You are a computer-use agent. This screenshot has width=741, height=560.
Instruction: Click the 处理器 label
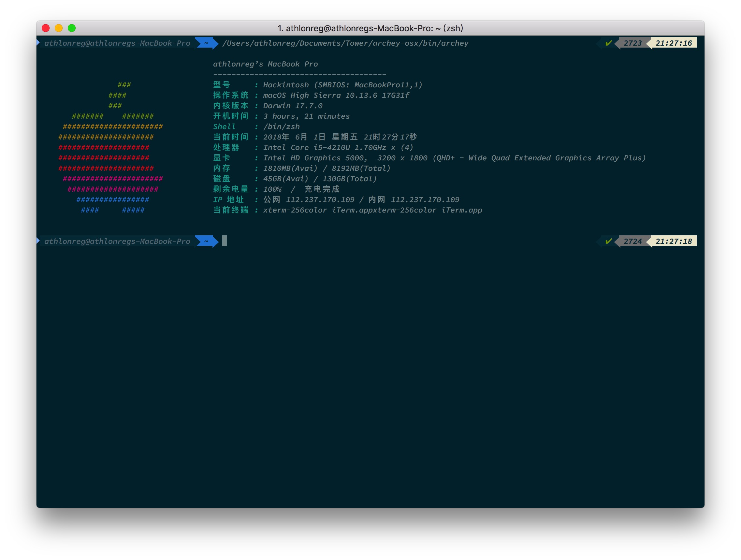(226, 147)
